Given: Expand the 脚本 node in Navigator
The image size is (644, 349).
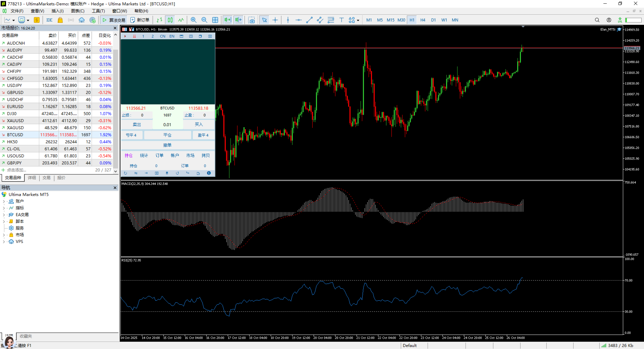Looking at the screenshot, I should coord(4,221).
